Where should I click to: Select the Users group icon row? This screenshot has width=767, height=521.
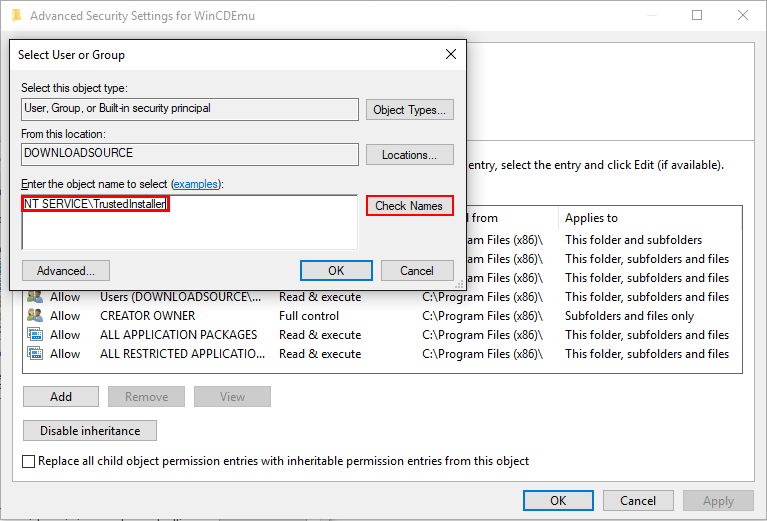[x=35, y=296]
